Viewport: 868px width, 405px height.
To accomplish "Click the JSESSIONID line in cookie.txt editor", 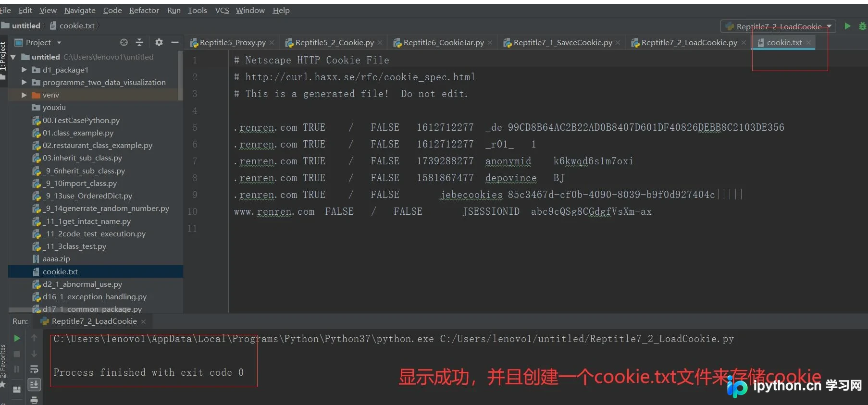I will point(443,212).
